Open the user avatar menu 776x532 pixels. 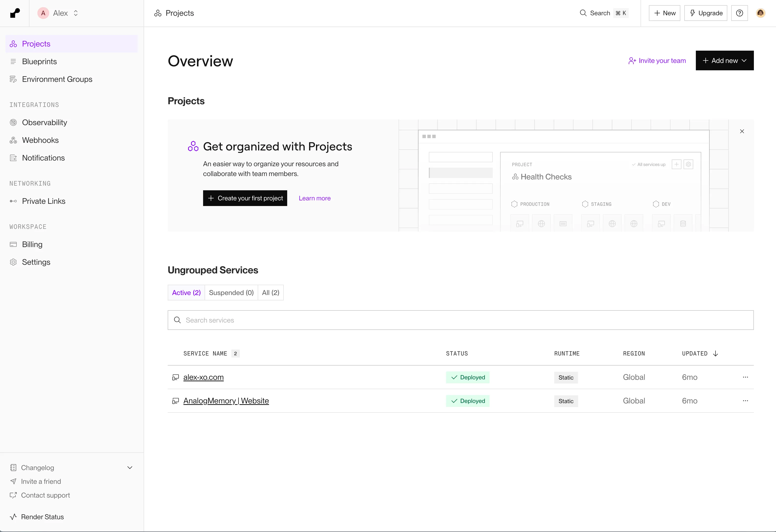pyautogui.click(x=760, y=13)
